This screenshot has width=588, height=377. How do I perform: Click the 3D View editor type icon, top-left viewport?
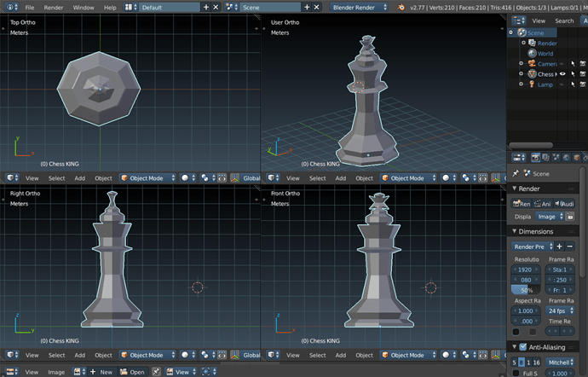point(9,178)
